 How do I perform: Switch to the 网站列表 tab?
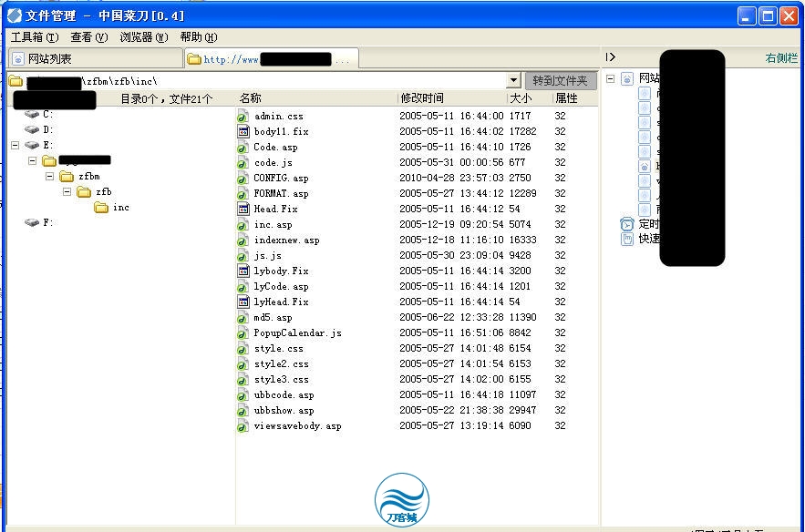pyautogui.click(x=96, y=58)
